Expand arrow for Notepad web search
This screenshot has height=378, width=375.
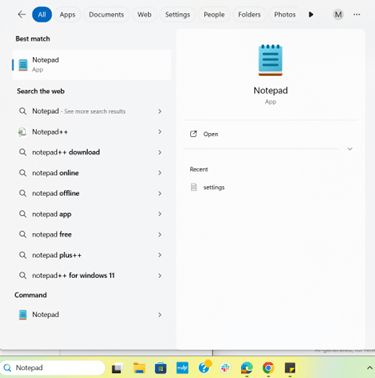(x=160, y=111)
